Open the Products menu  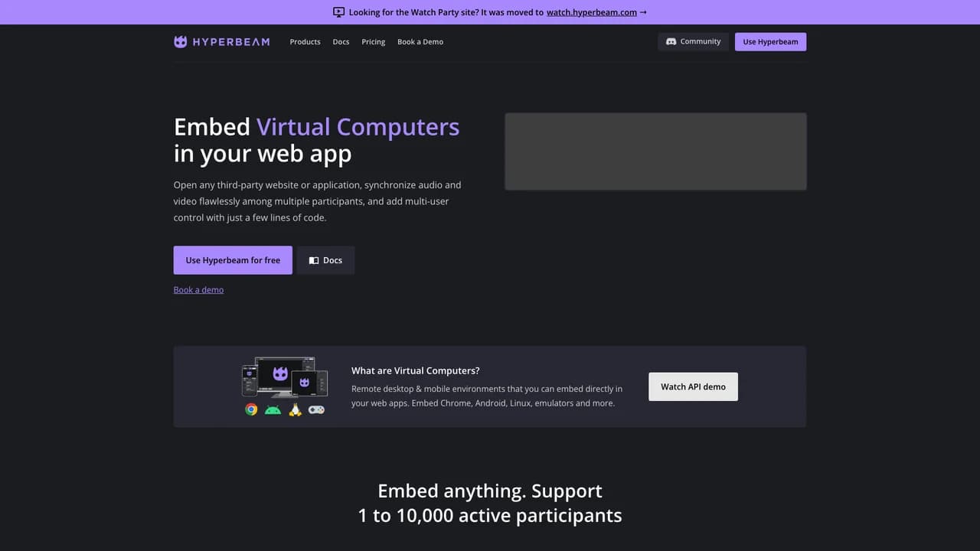(305, 42)
